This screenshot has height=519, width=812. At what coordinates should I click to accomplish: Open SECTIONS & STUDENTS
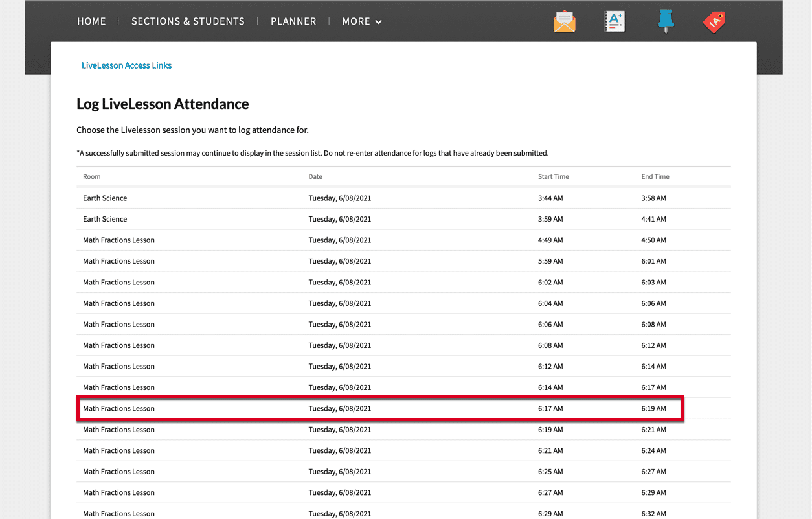pyautogui.click(x=188, y=21)
